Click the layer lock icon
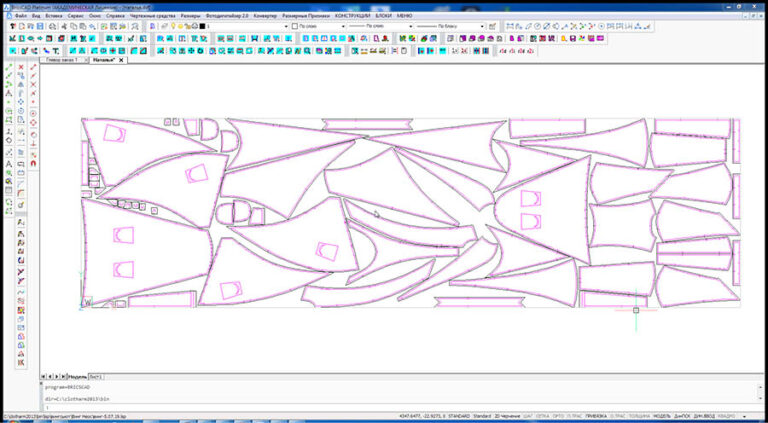 [188, 26]
